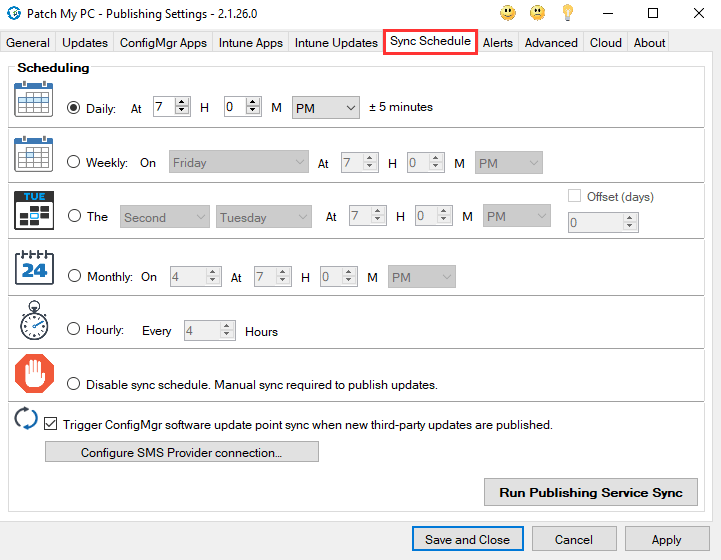The image size is (721, 560).
Task: Increase the Hourly interval spinner
Action: [x=227, y=326]
